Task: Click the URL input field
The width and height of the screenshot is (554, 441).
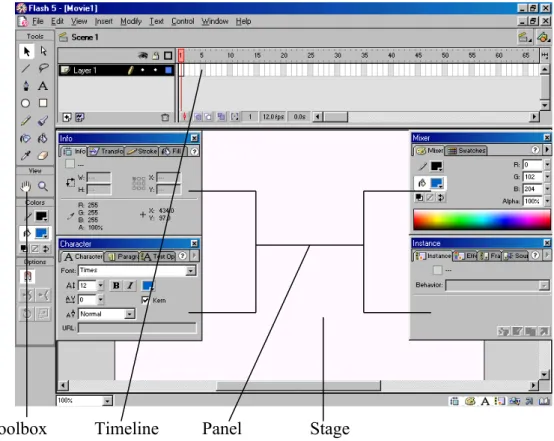Action: (137, 328)
